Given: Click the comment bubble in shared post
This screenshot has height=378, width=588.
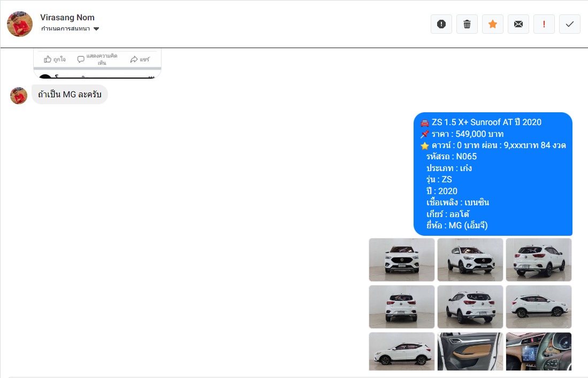Looking at the screenshot, I should click(x=81, y=59).
